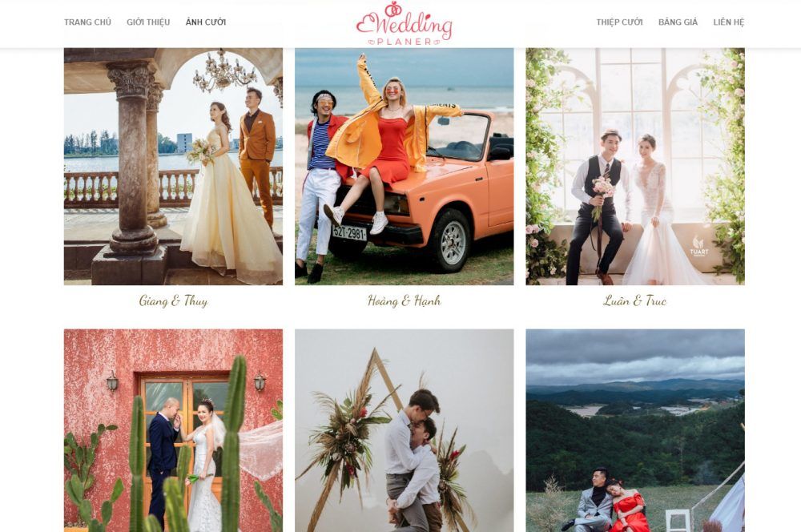801x532 pixels.
Task: Select the ẢNH CƯỚI menu item
Action: pos(205,22)
